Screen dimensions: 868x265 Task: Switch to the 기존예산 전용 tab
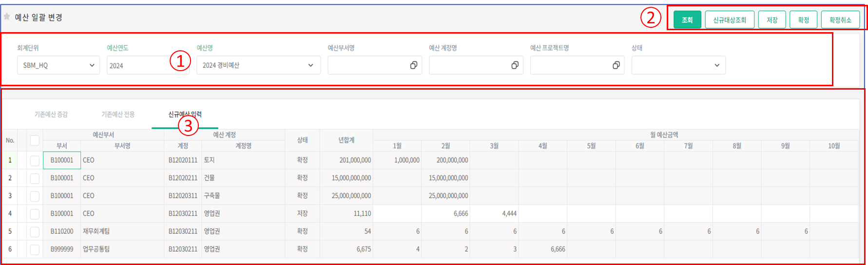(x=118, y=114)
